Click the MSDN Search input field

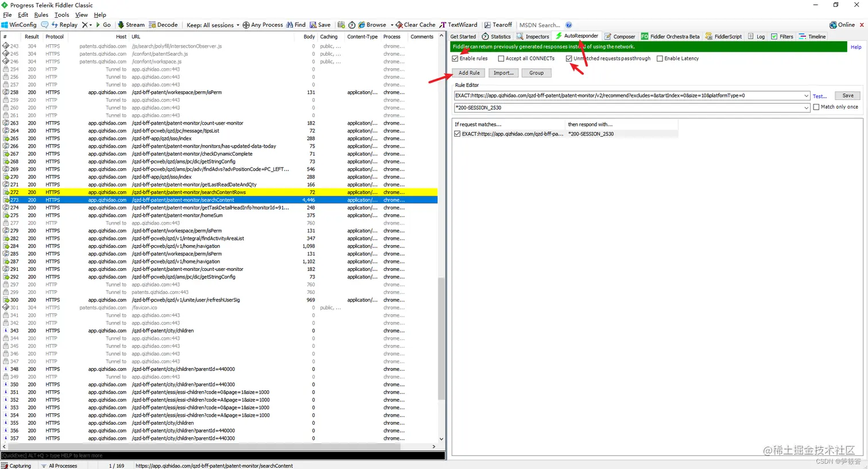[x=540, y=25]
